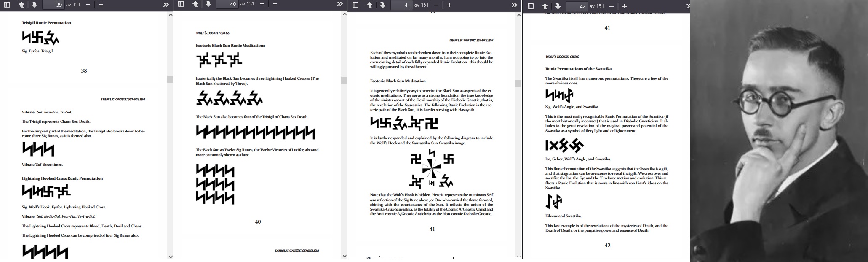Click the scrollbar up arrow in the page 39 viewer

170,15
